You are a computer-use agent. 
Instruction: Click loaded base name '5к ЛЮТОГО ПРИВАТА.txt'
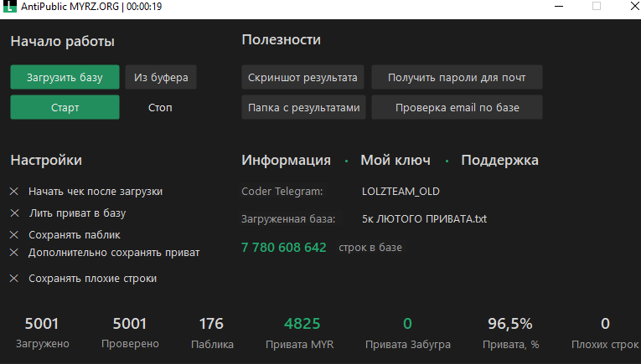point(424,218)
